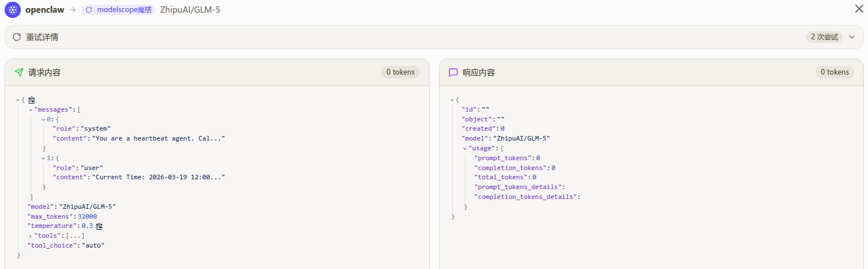The height and width of the screenshot is (269, 868).
Task: Collapse message item 1
Action: 43,158
